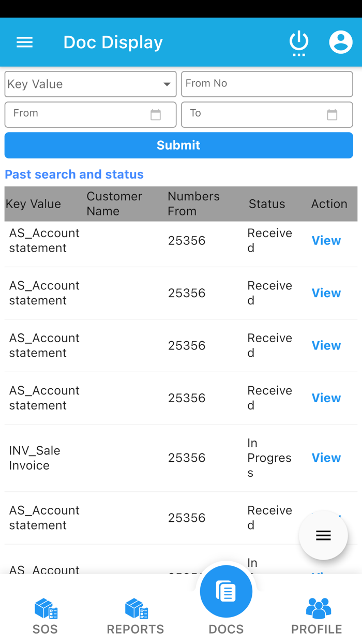Image resolution: width=362 pixels, height=644 pixels.
Task: Open View link in second row
Action: tap(326, 293)
